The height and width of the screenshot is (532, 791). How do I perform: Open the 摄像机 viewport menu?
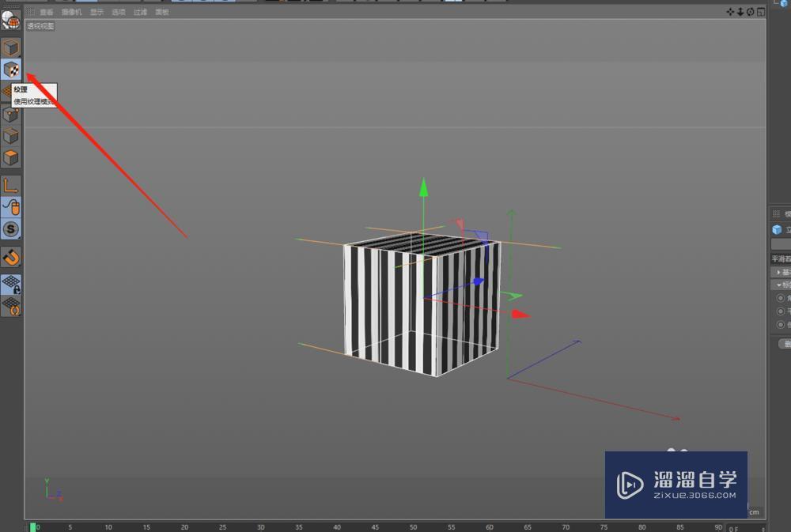point(72,12)
